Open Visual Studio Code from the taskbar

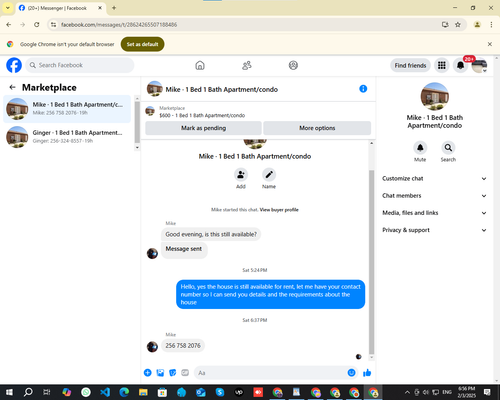[x=105, y=392]
